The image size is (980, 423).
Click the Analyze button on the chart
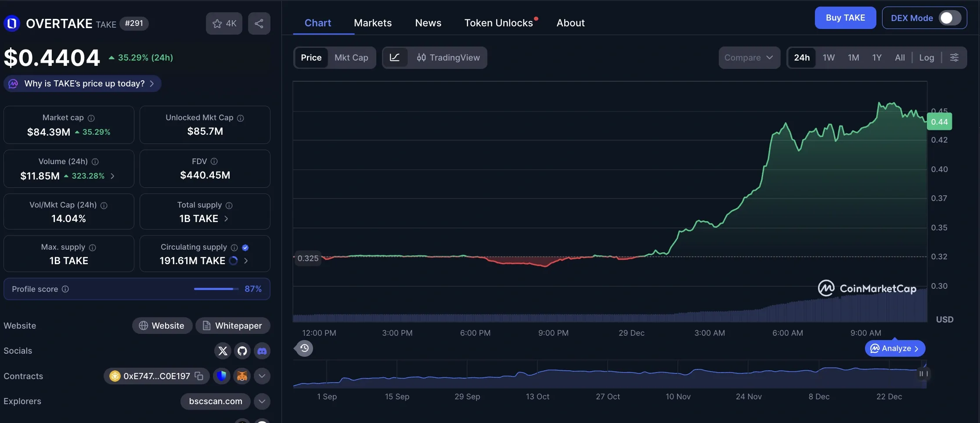click(x=894, y=348)
